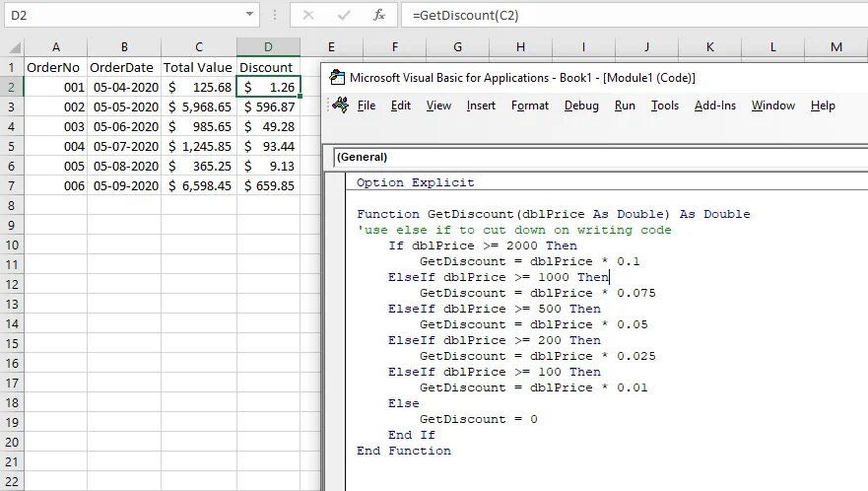Image resolution: width=868 pixels, height=491 pixels.
Task: Click order date 05-09-2020 cell
Action: pyautogui.click(x=124, y=185)
